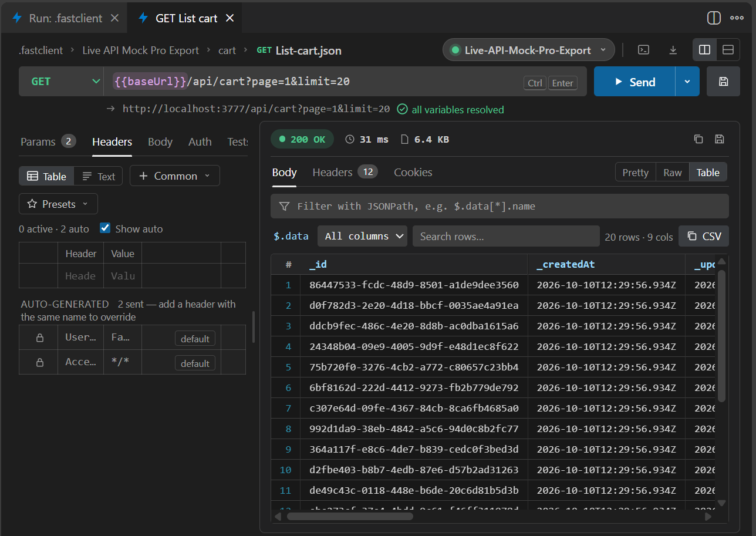Click the JSONPath filter input
Image resolution: width=756 pixels, height=536 pixels.
click(500, 206)
